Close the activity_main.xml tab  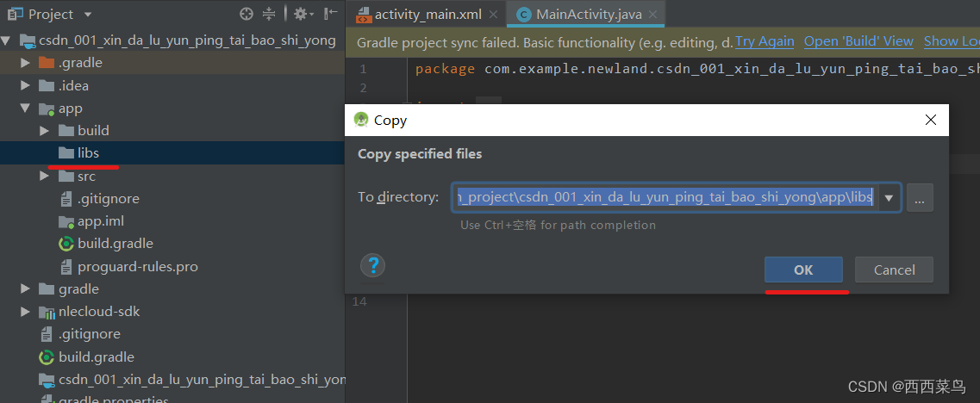pyautogui.click(x=494, y=15)
